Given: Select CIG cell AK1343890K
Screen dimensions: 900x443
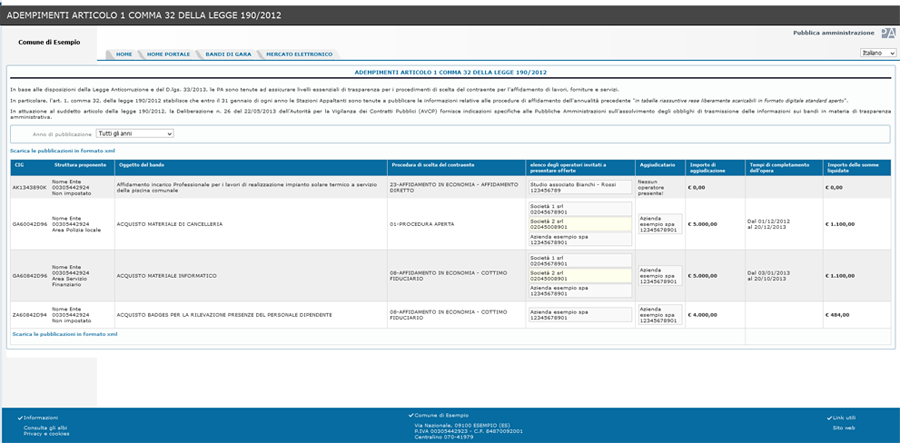Looking at the screenshot, I should coord(28,187).
